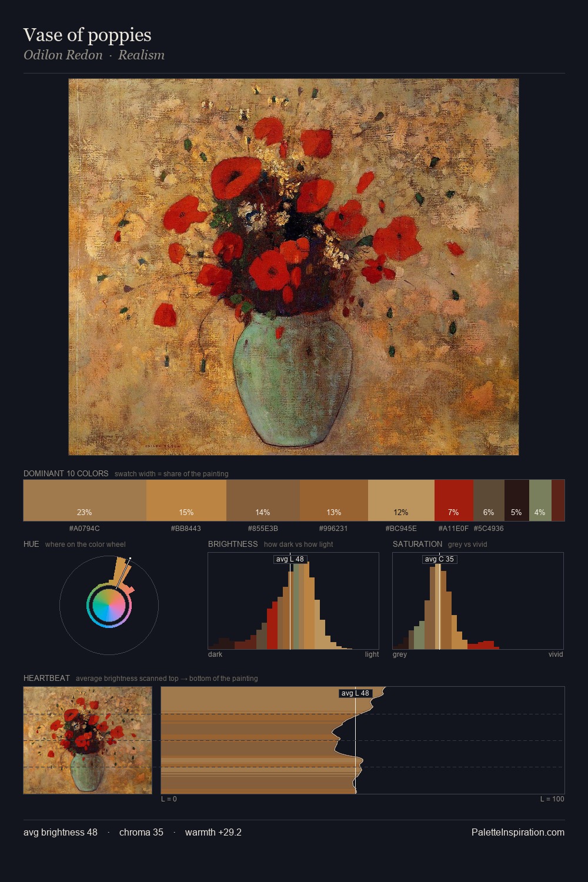Select the 23% swatch #A0794C
The height and width of the screenshot is (882, 588).
[85, 500]
